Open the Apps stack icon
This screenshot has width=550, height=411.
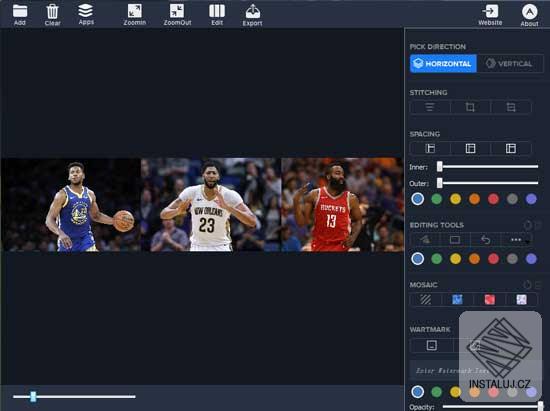(x=86, y=11)
